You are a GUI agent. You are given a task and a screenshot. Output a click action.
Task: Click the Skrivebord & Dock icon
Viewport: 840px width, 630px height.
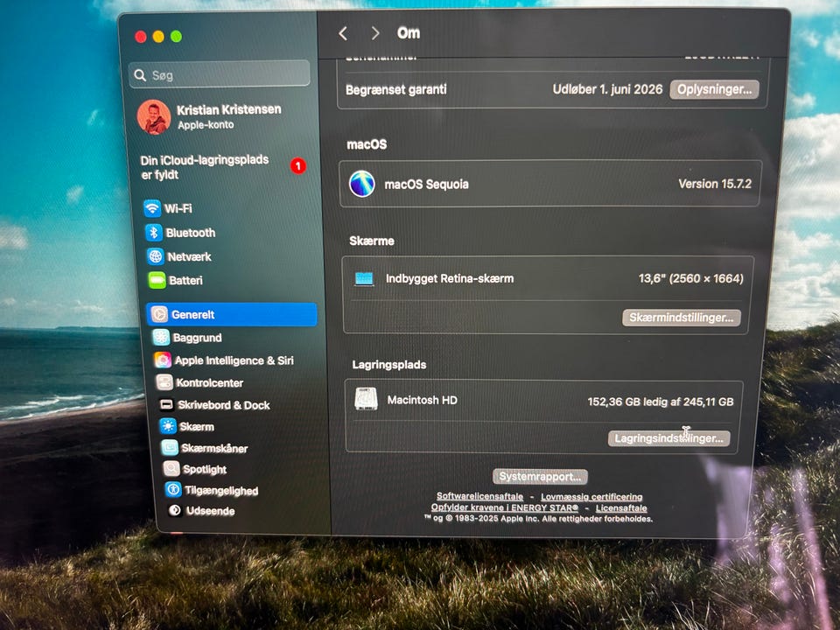166,404
